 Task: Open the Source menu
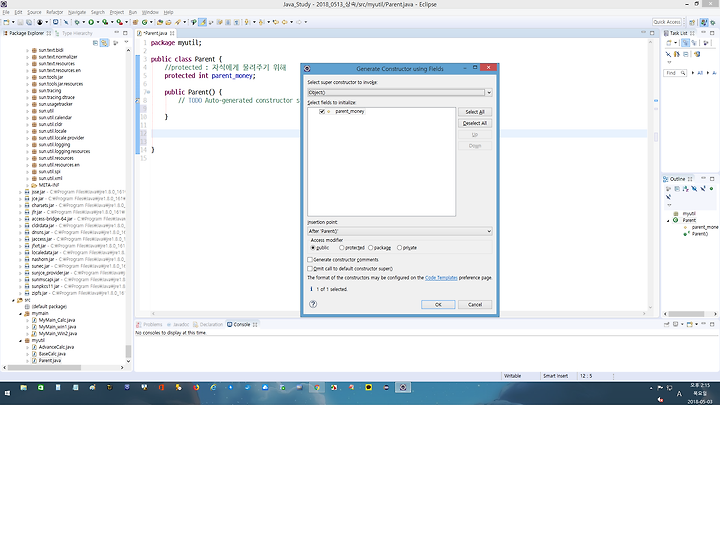34,12
